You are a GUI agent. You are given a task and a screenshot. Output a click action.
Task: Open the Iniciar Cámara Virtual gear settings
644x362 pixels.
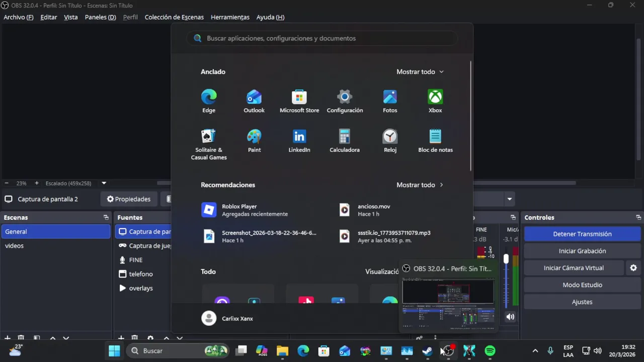pyautogui.click(x=633, y=268)
